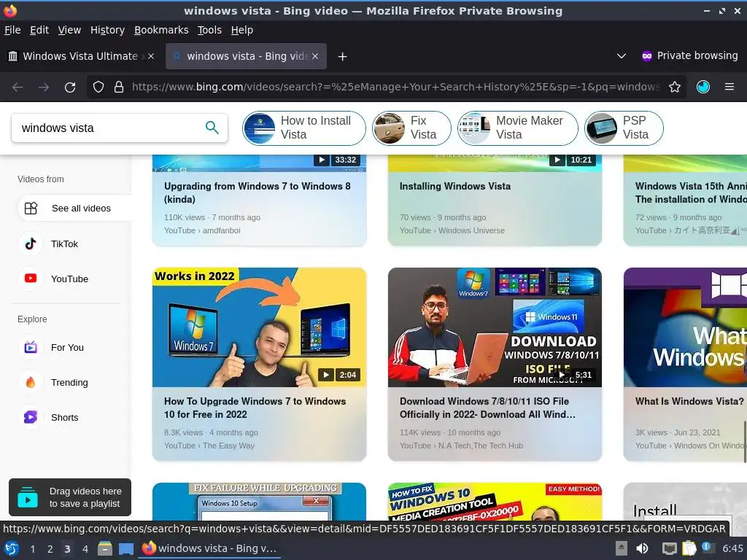Open the tracking protection shield icon
This screenshot has height=560, width=747.
click(x=98, y=87)
